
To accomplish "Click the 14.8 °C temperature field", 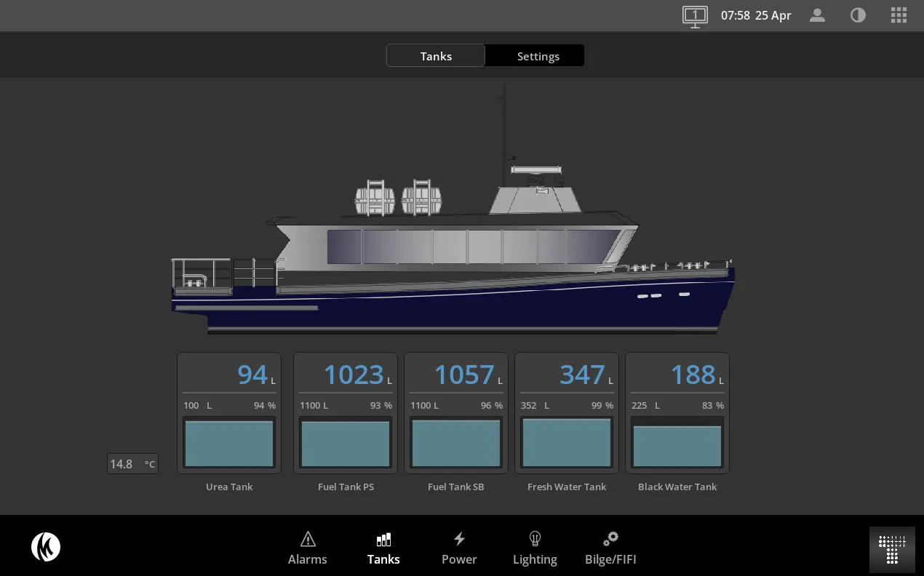I will (x=132, y=464).
